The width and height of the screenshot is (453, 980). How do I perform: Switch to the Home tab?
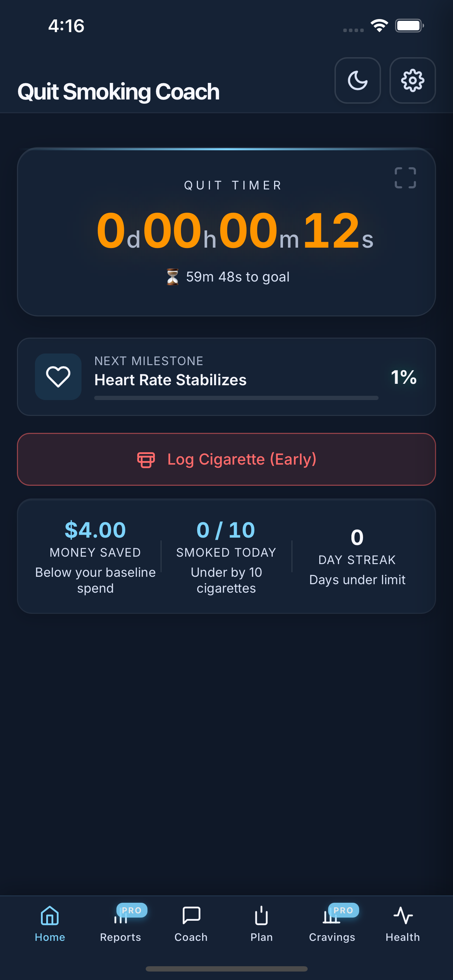[x=50, y=923]
